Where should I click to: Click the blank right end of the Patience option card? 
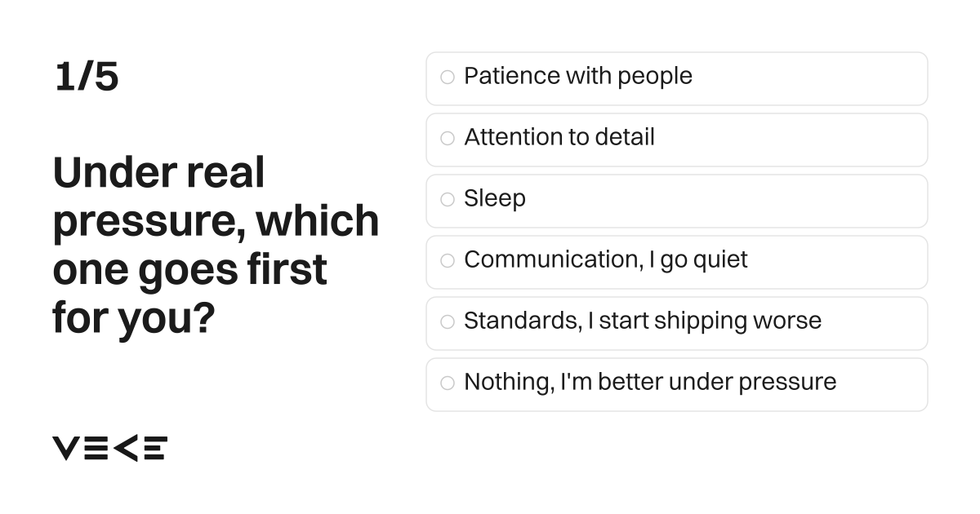[x=808, y=78]
